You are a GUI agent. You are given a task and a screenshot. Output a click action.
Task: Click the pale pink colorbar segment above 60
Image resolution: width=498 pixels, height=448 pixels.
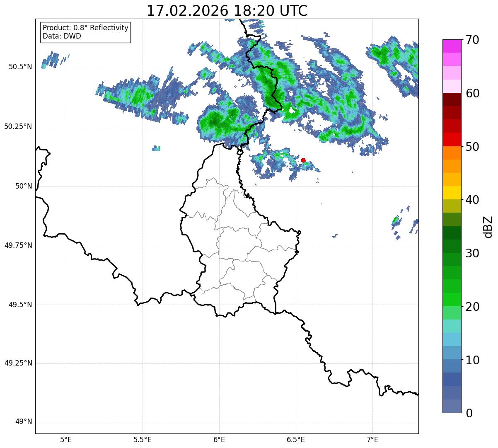[452, 86]
